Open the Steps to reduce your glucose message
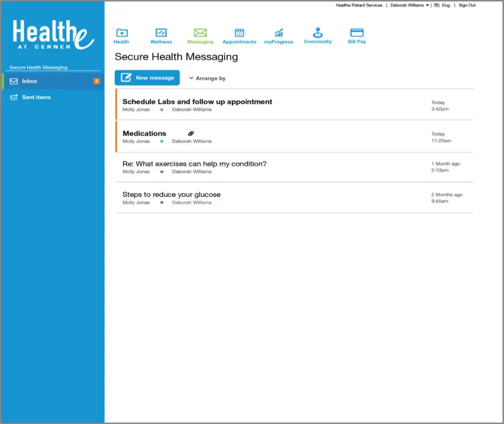The width and height of the screenshot is (504, 424). 171,195
